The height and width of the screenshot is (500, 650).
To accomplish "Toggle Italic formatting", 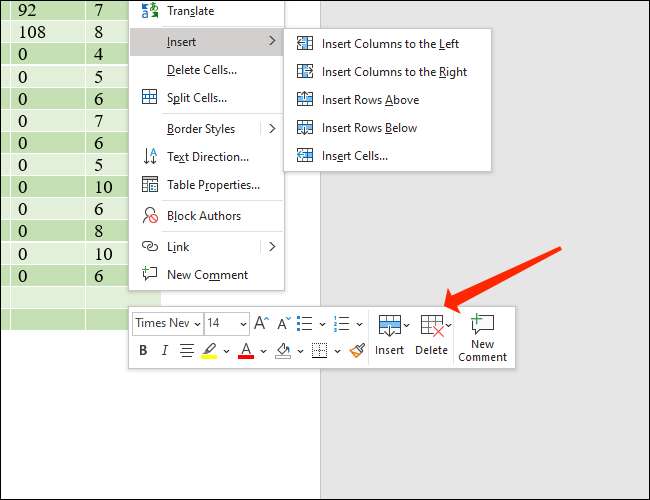I will (x=165, y=351).
